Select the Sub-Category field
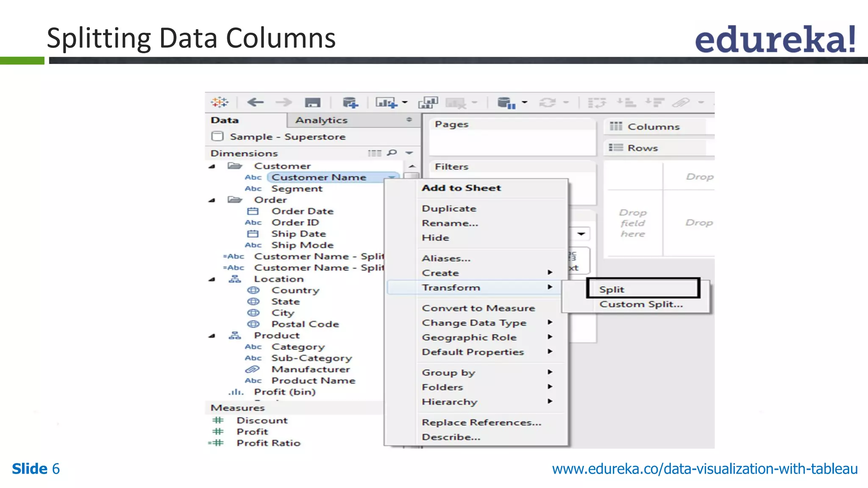Image resolution: width=868 pixels, height=488 pixels. pyautogui.click(x=312, y=358)
